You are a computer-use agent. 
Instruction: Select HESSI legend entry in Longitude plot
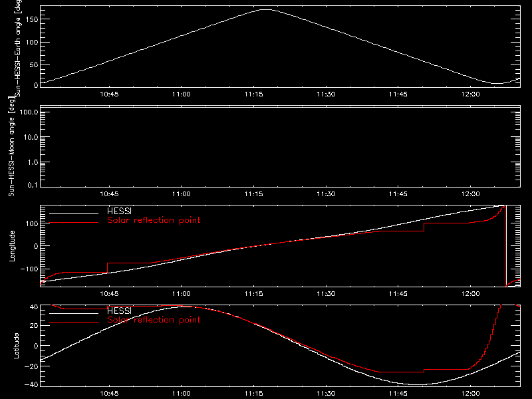(x=119, y=211)
